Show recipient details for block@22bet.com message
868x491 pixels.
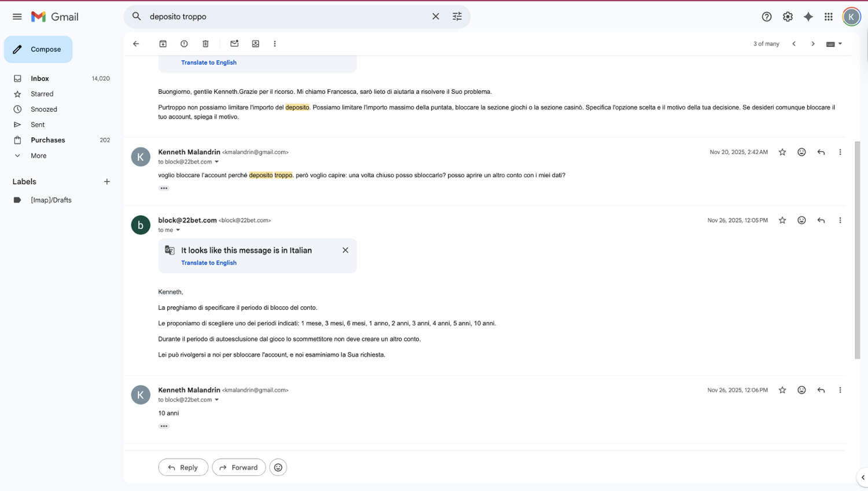coord(178,230)
